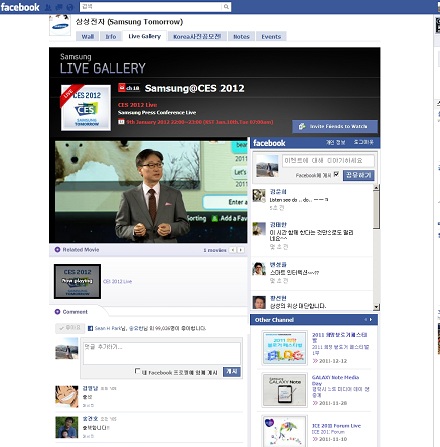The height and width of the screenshot is (447, 440).
Task: Open the 2011 BLOG festival channel thumbnail
Action: click(x=284, y=347)
